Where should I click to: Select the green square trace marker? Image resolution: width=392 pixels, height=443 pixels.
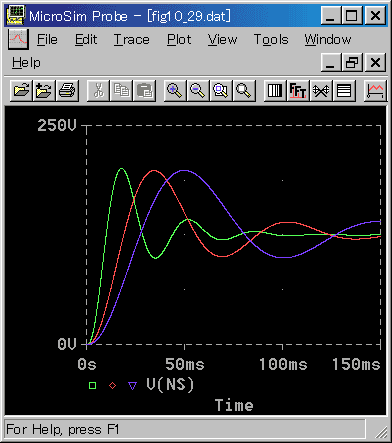(x=92, y=386)
